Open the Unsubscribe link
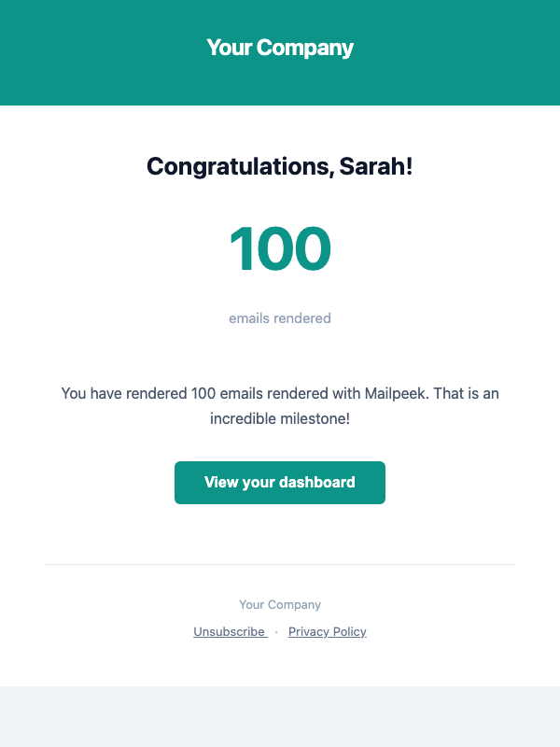This screenshot has height=747, width=560. (x=230, y=632)
